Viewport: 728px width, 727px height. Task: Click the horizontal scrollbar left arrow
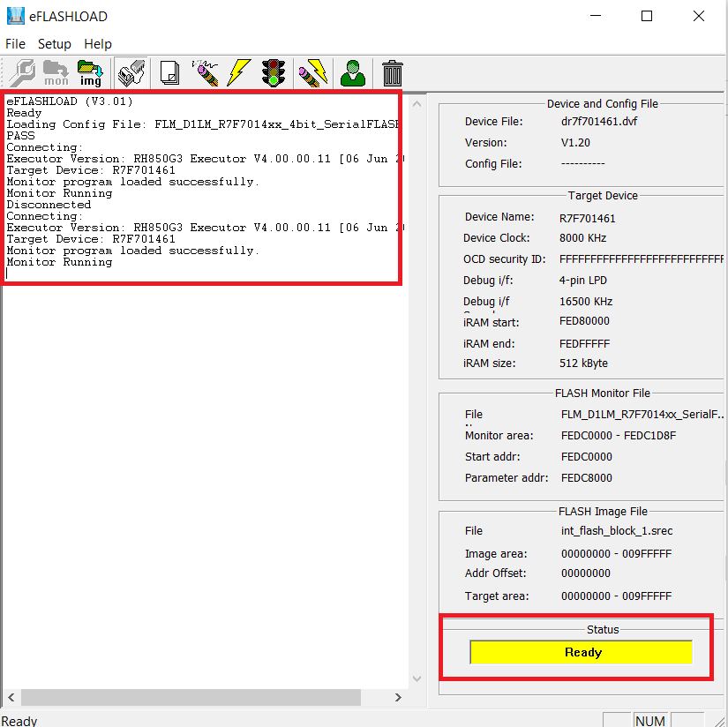[11, 697]
